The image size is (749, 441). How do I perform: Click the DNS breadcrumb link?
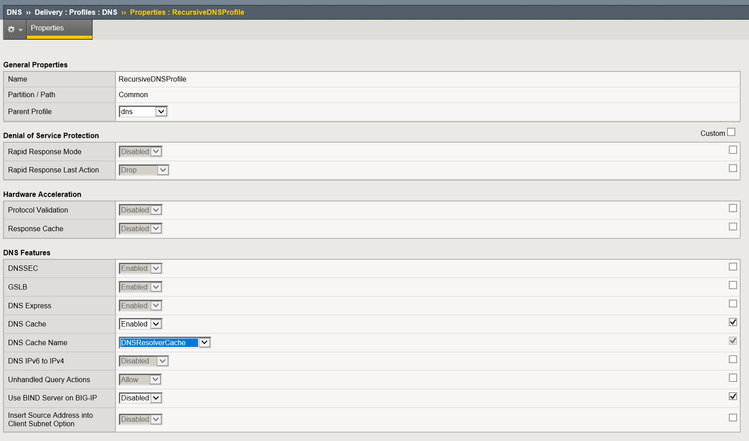coord(14,9)
